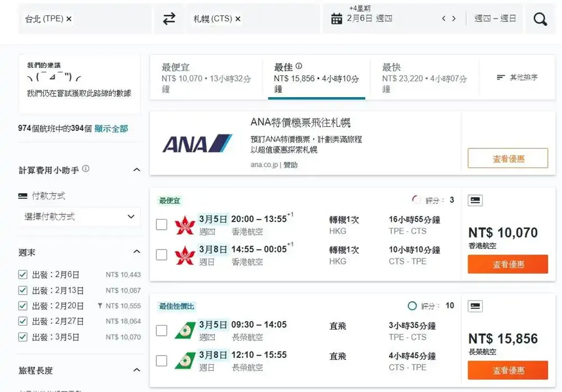Uncheck 出發：2月6日 checkbox
The image size is (562, 392).
[x=22, y=275]
